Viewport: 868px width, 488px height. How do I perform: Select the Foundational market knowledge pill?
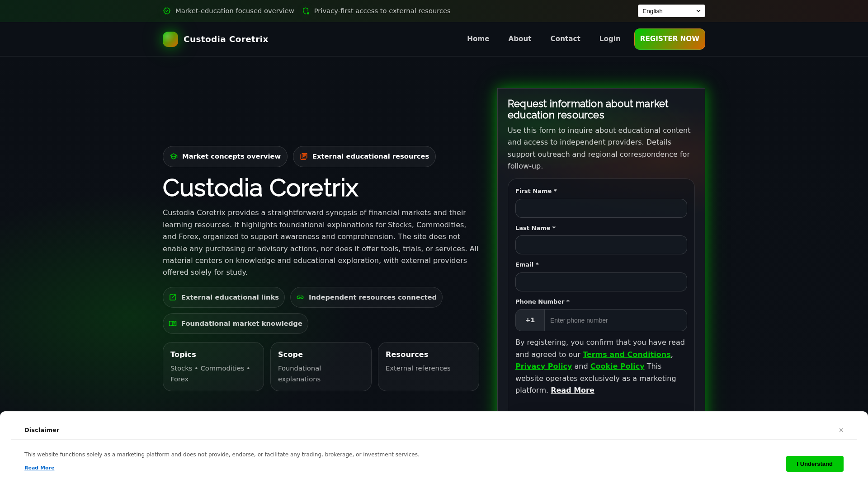[236, 324]
